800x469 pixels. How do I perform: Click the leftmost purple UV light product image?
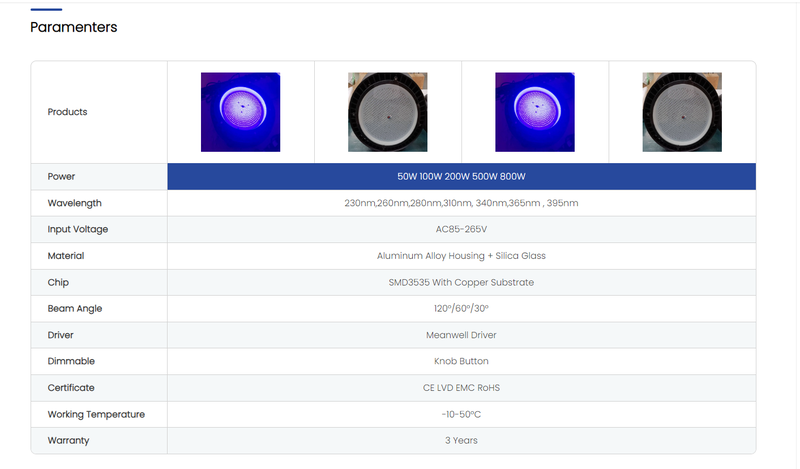coord(240,112)
